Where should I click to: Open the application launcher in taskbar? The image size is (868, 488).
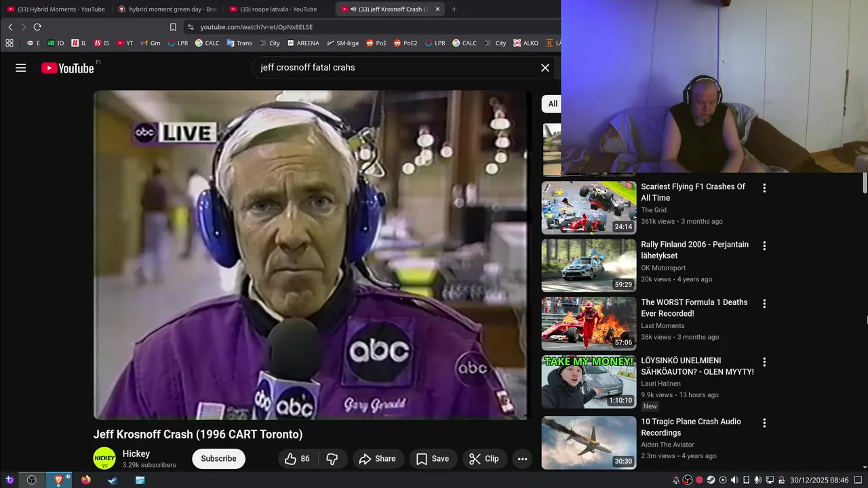pos(9,480)
